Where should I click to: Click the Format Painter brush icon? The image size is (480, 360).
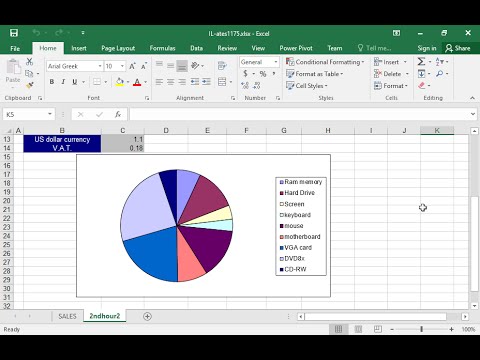[30, 86]
